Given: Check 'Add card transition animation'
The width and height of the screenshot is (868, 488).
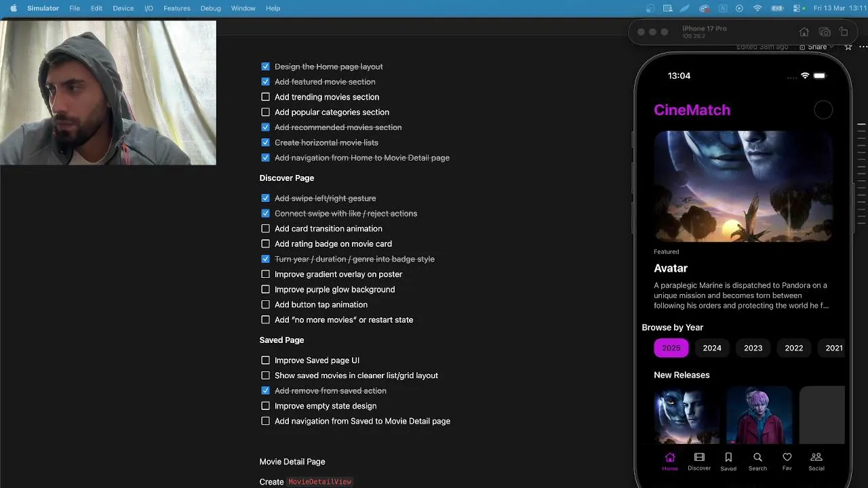Looking at the screenshot, I should (x=265, y=228).
